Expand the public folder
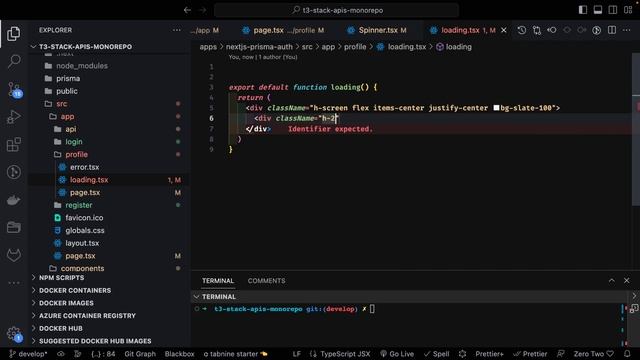 click(x=67, y=91)
